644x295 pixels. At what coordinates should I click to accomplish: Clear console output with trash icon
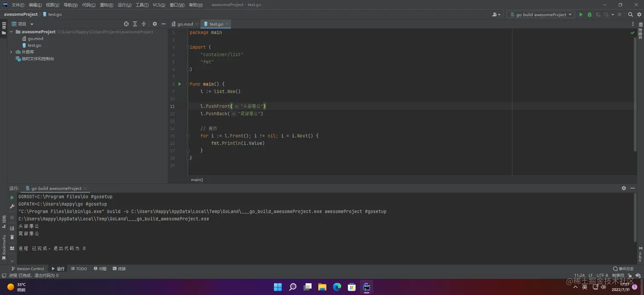pyautogui.click(x=12, y=237)
